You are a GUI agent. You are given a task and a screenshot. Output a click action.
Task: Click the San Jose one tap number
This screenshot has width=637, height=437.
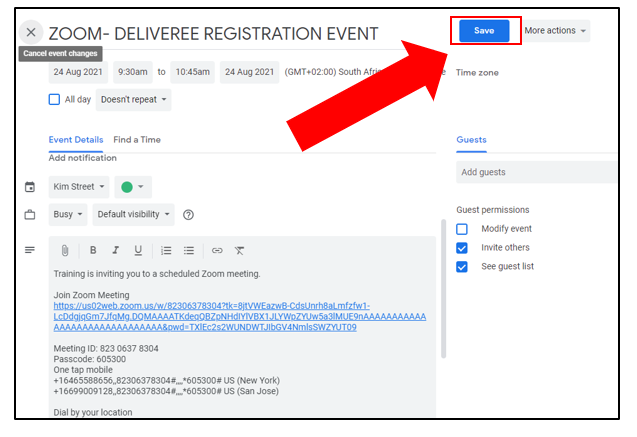tap(166, 391)
